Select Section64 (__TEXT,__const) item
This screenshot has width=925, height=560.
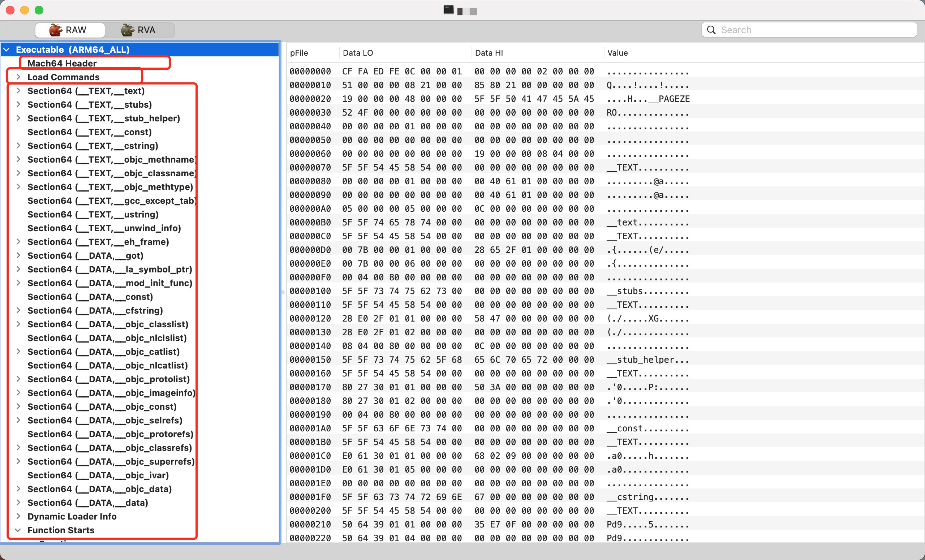[x=89, y=132]
